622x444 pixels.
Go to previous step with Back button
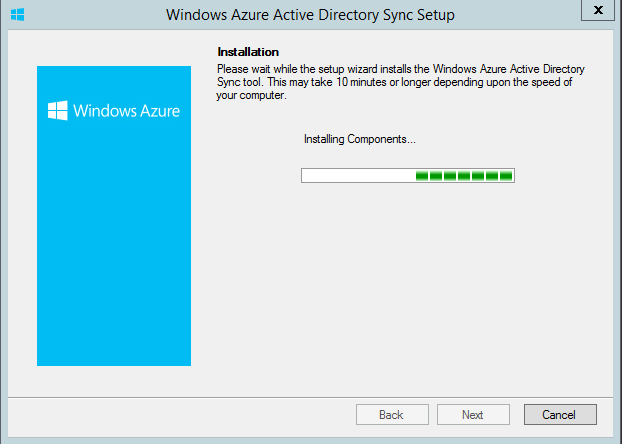point(392,415)
